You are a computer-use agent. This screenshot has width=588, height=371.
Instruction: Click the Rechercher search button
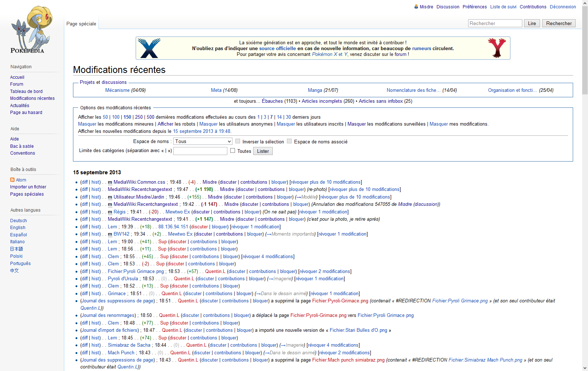click(x=559, y=23)
